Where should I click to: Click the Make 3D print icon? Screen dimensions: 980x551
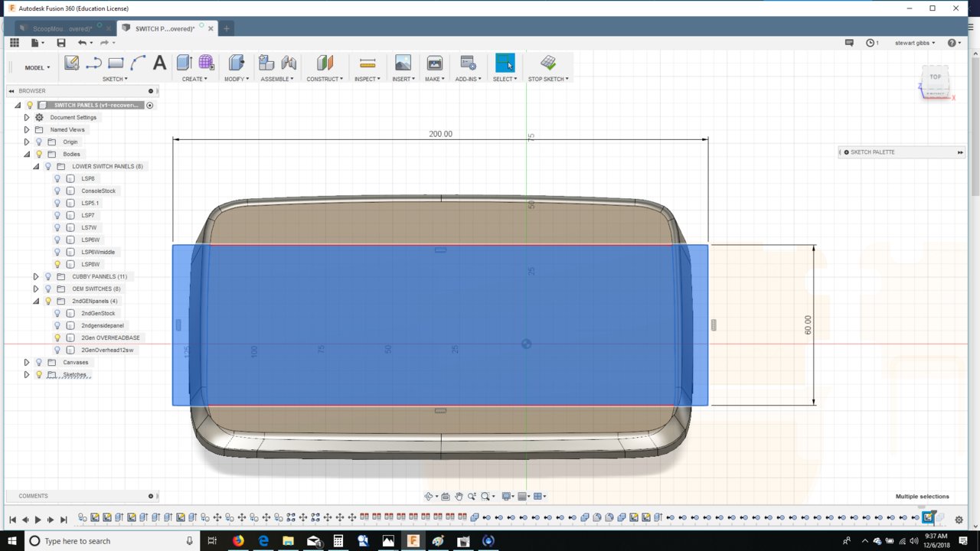(x=434, y=63)
